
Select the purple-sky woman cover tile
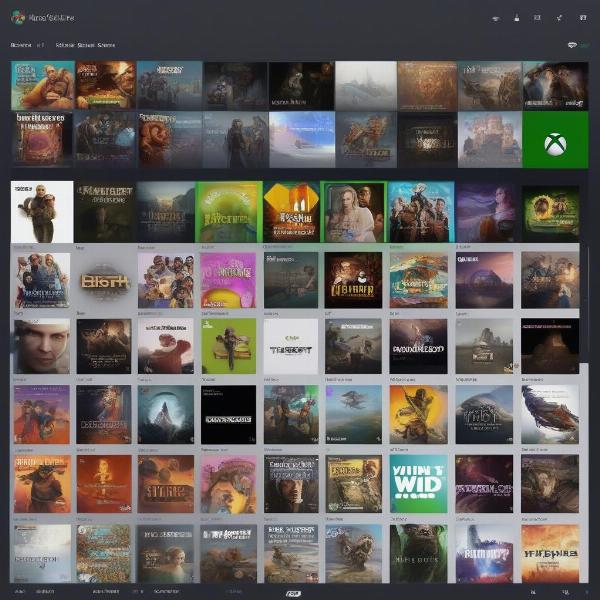486,213
